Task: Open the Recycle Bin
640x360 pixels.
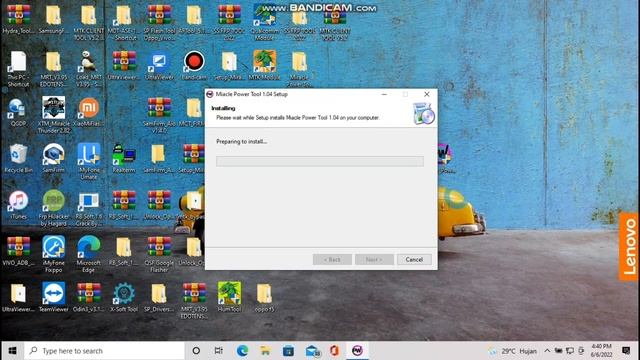Action: pyautogui.click(x=18, y=158)
